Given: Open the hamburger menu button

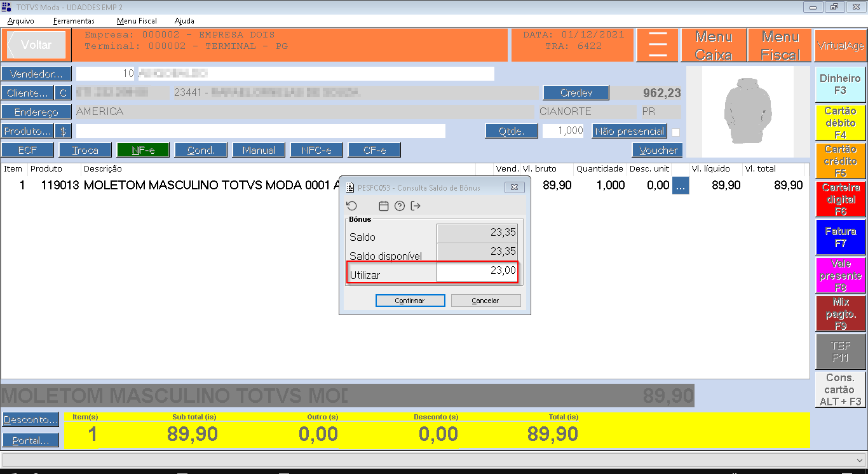Looking at the screenshot, I should (658, 45).
